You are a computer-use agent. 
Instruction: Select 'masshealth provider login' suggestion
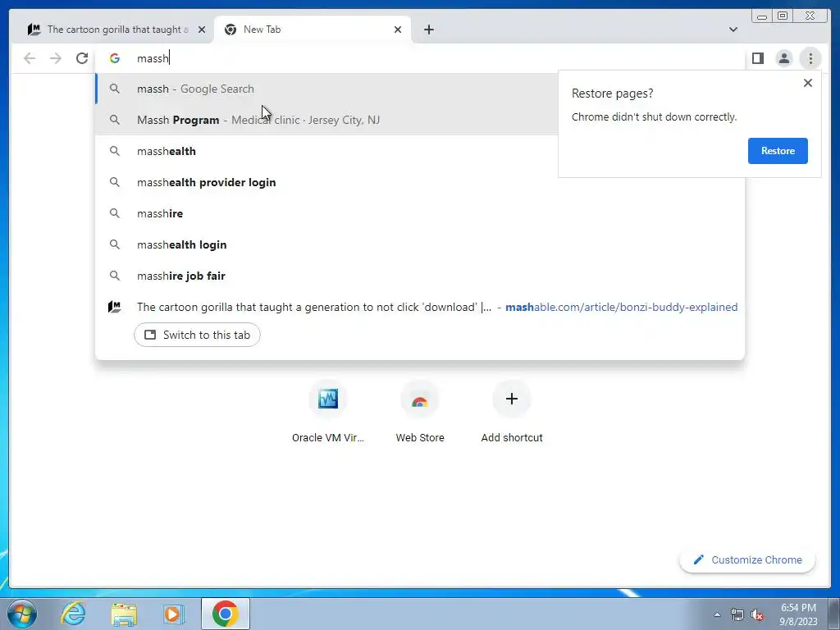coord(420,182)
